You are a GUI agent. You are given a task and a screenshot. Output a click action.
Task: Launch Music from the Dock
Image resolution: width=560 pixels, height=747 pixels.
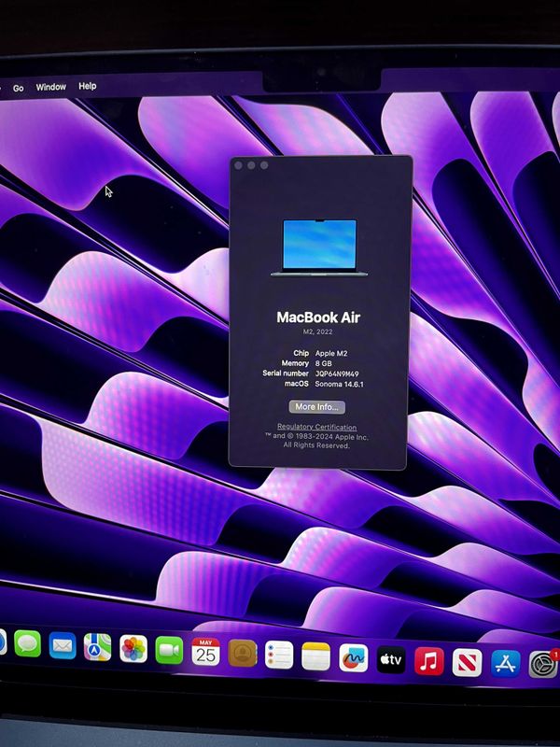[x=429, y=661]
